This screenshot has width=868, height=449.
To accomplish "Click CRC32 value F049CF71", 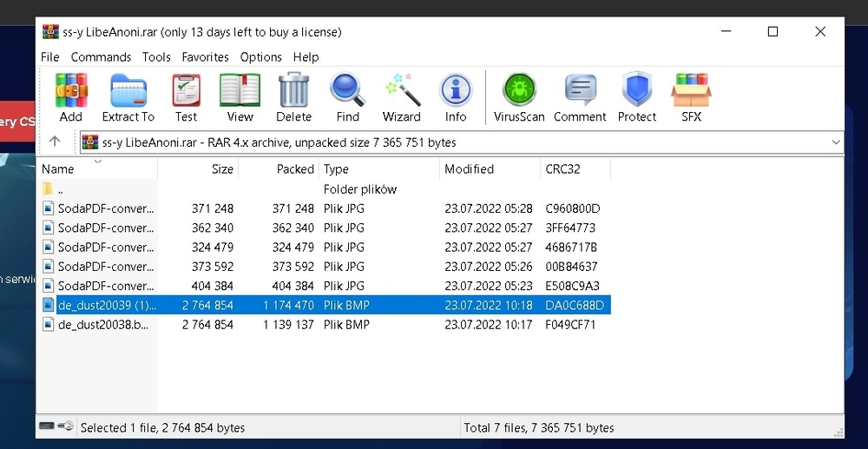I will (570, 325).
